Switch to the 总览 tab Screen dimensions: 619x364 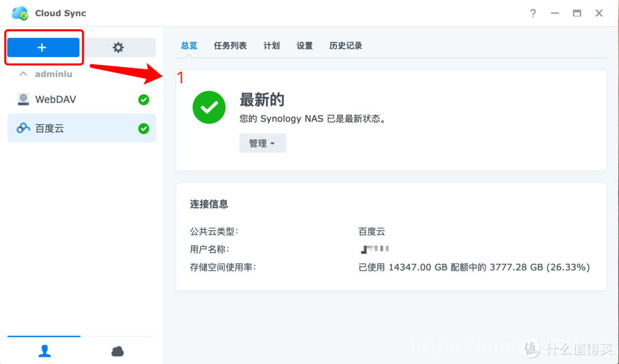pos(189,46)
